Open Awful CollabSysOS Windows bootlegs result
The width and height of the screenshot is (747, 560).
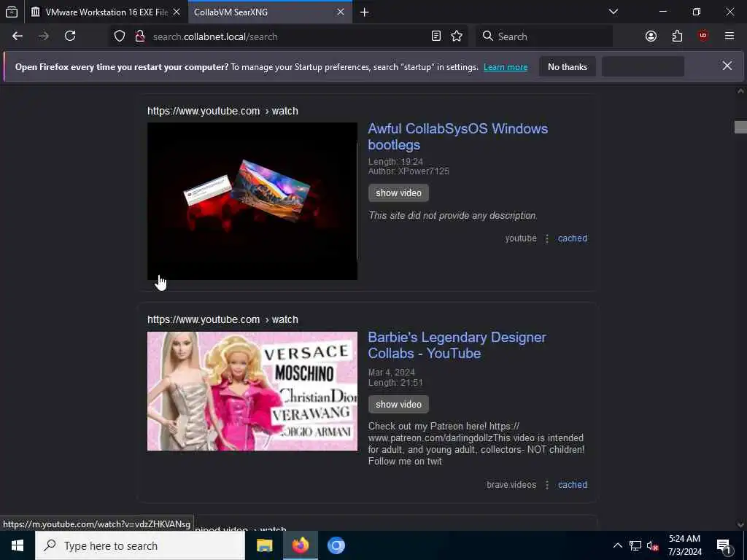coord(458,136)
